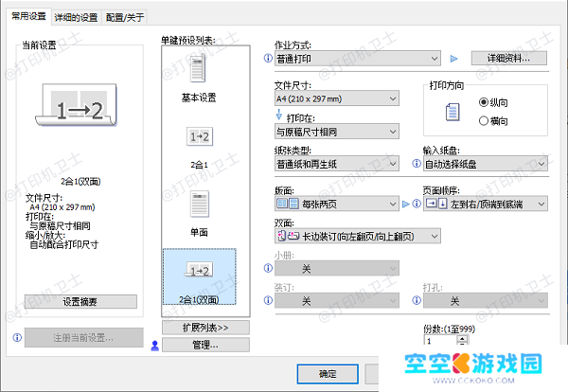Select the 单面 preset icon
Screen dimensions: 568x392
(x=199, y=203)
